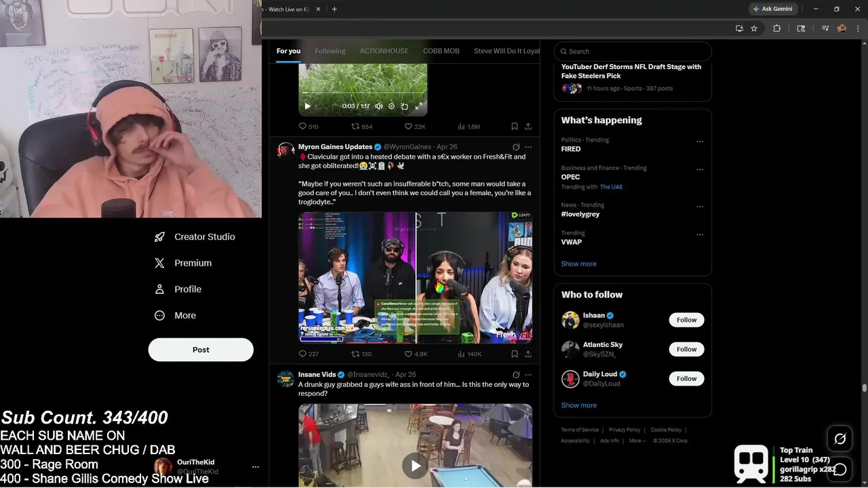Image resolution: width=868 pixels, height=488 pixels.
Task: Open the browser Extensions puzzle icon
Action: click(777, 28)
